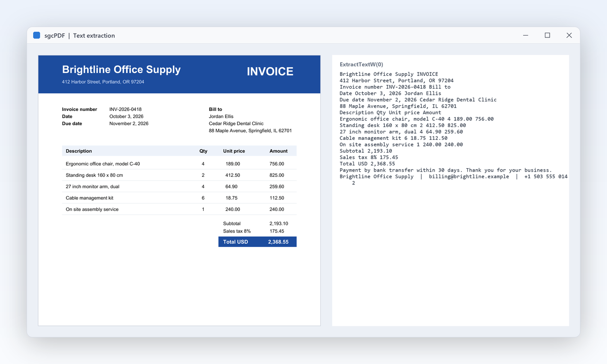Click 'Jordan Ellis' in the invoice
The width and height of the screenshot is (607, 364).
point(221,117)
